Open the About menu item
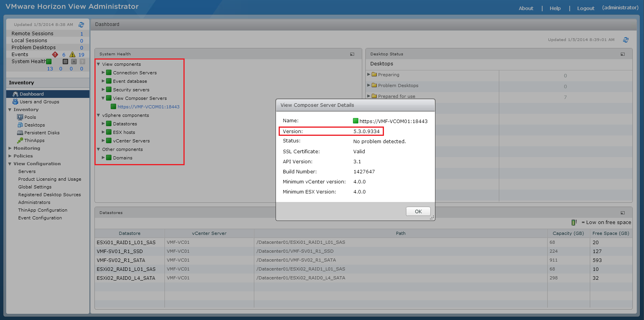 [526, 8]
